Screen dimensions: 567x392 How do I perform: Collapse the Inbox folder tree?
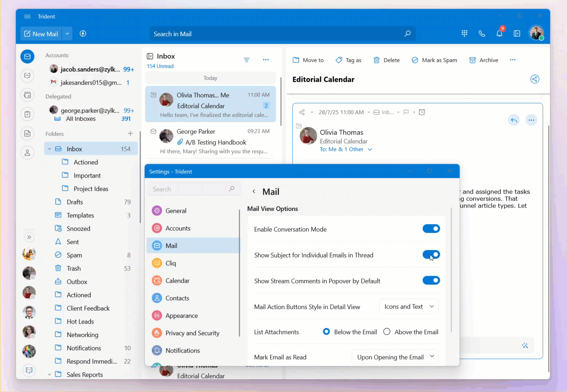[x=50, y=149]
